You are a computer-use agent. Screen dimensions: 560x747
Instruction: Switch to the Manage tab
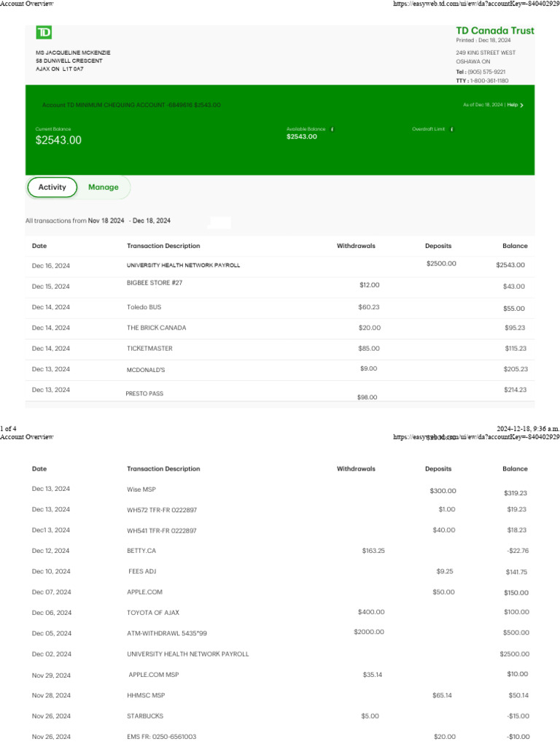[x=104, y=187]
